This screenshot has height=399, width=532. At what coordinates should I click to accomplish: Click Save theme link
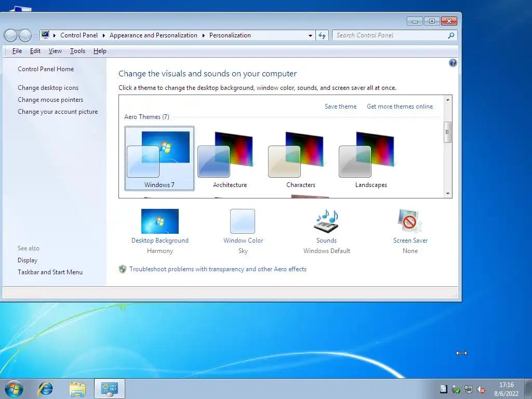coord(340,106)
